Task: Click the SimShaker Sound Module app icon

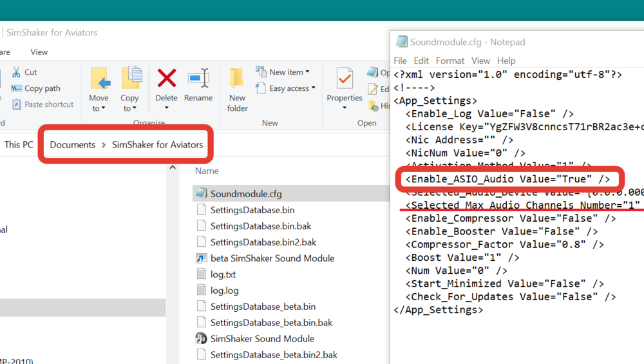Action: (x=201, y=338)
